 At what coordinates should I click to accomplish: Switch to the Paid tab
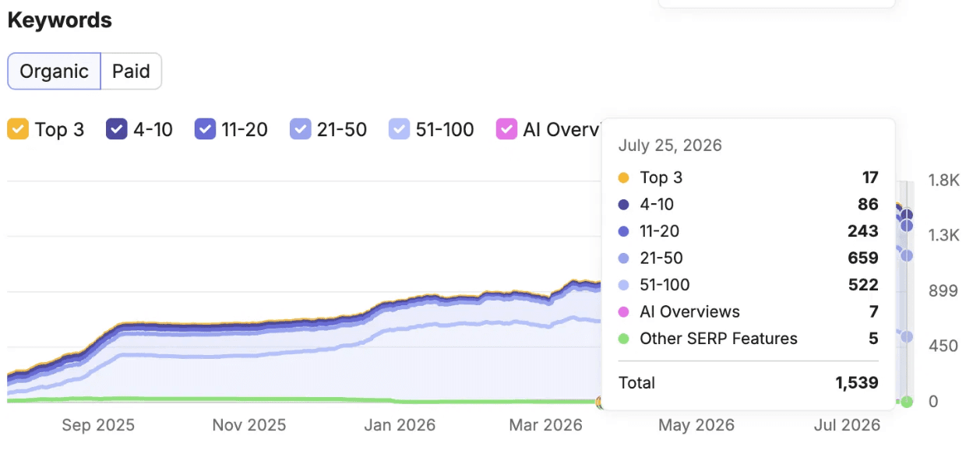point(131,72)
